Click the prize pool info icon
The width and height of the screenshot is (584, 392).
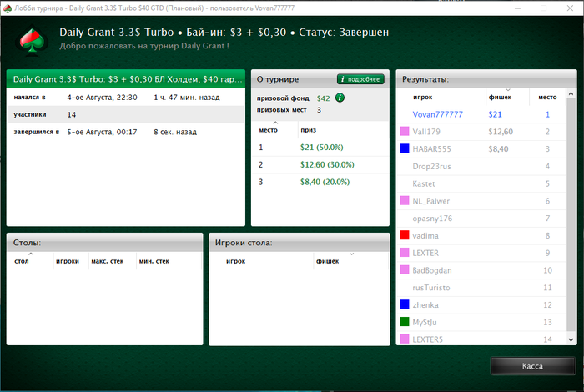pos(340,98)
